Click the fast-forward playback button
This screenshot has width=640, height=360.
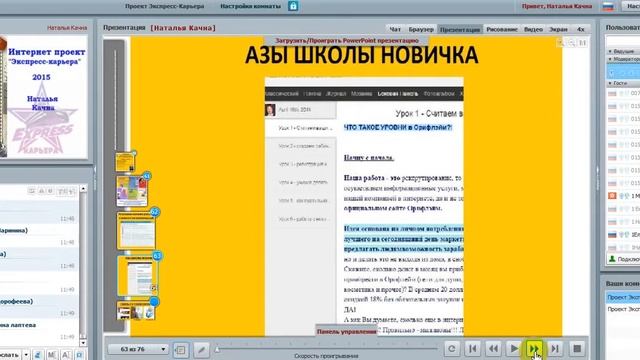pos(534,349)
